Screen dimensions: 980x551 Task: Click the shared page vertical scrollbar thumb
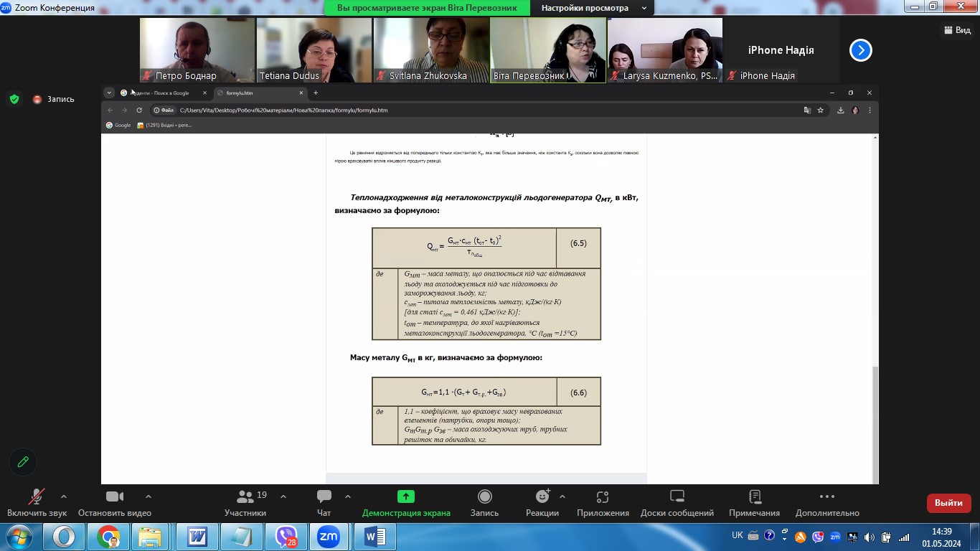(x=875, y=424)
